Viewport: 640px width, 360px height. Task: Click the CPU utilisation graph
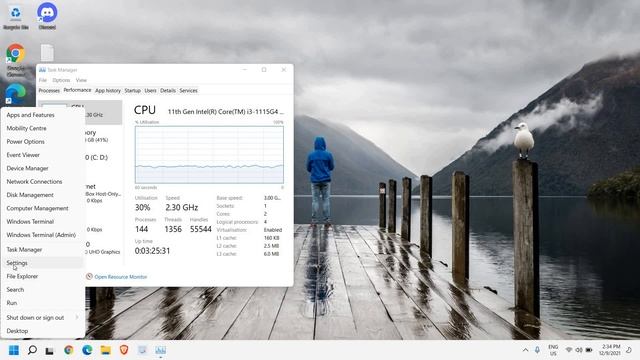[x=209, y=155]
